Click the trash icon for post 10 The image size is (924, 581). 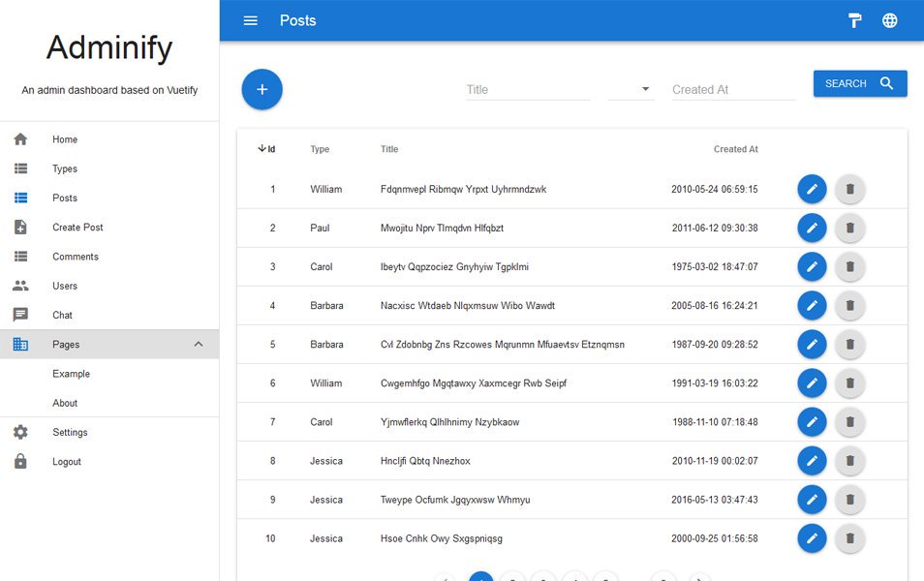(849, 538)
